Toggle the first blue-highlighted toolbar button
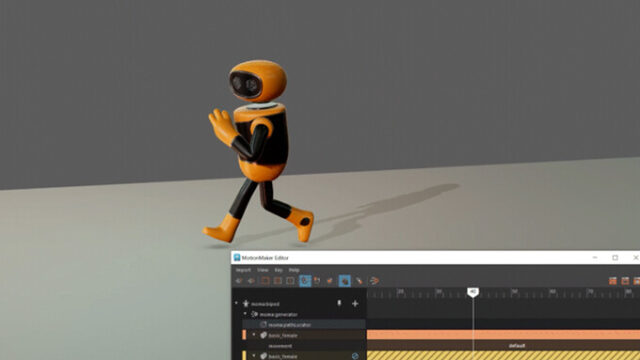640x360 pixels. pos(305,281)
